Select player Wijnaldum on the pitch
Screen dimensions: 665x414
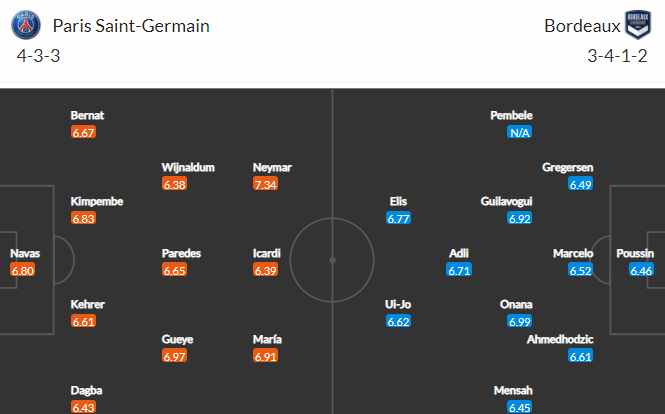click(x=188, y=168)
